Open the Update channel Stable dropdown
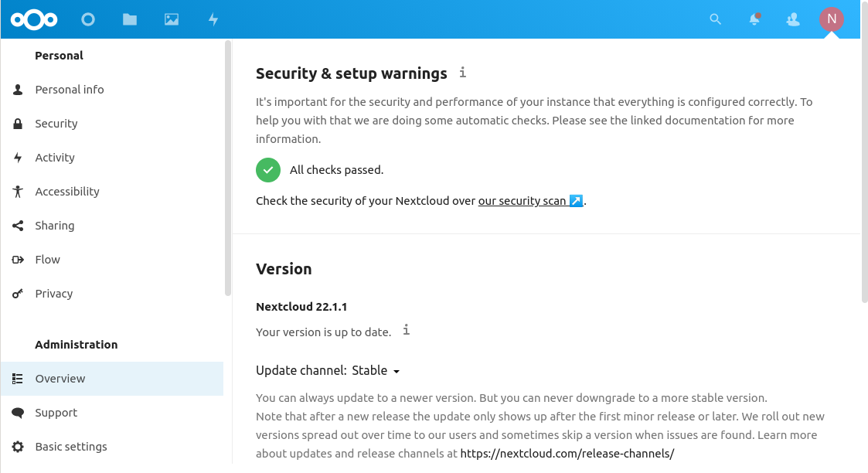Viewport: 868px width, 473px height. pos(376,371)
